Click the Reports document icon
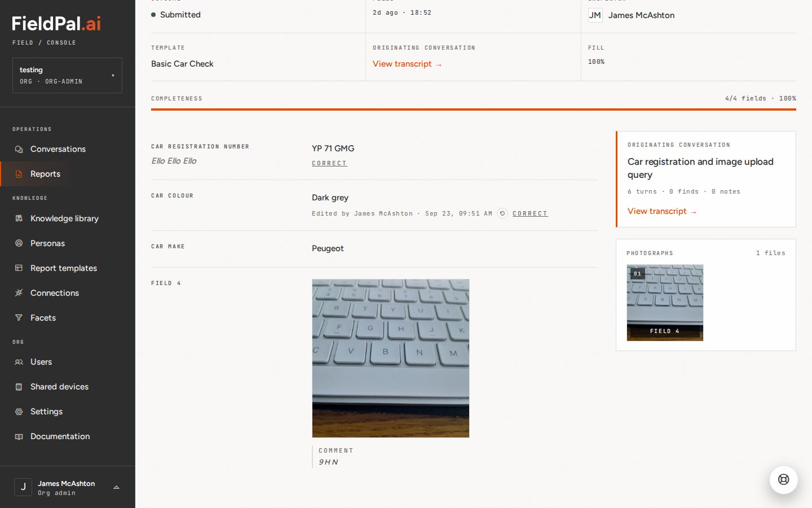 coord(19,174)
